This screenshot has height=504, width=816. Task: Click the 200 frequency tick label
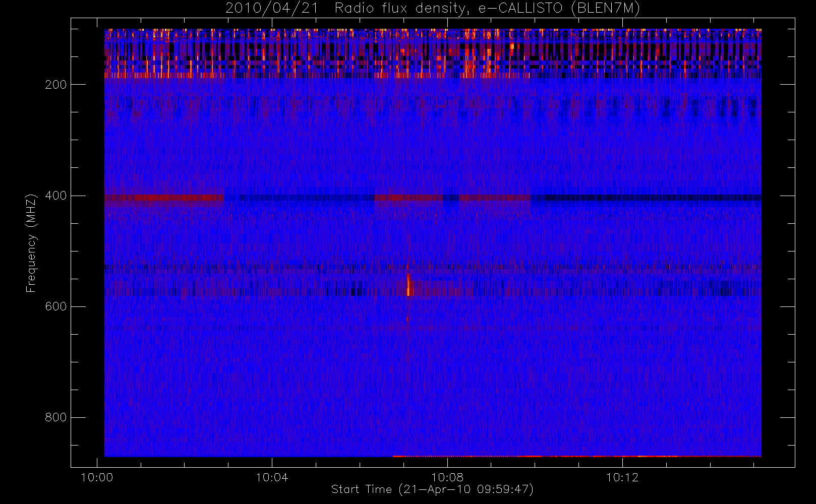point(55,85)
